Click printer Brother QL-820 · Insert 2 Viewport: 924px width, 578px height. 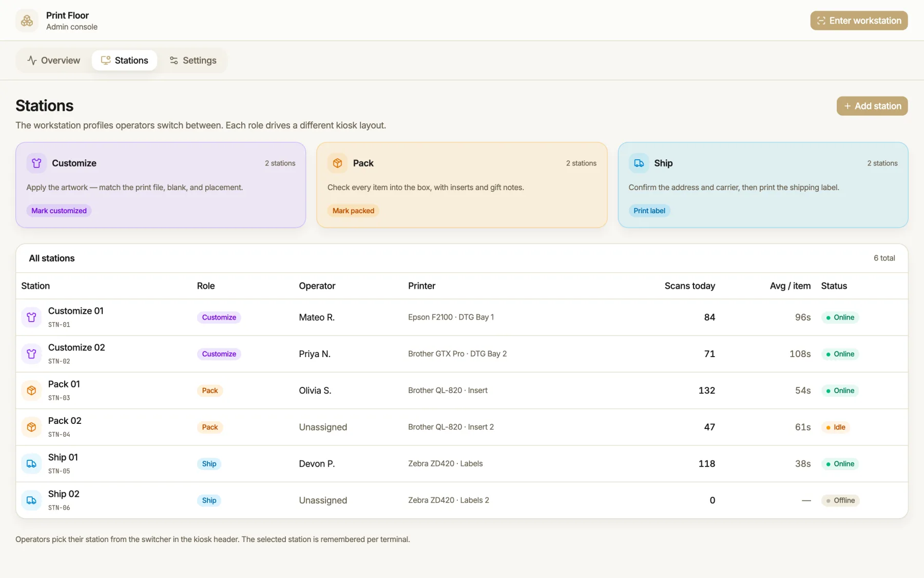[451, 427]
